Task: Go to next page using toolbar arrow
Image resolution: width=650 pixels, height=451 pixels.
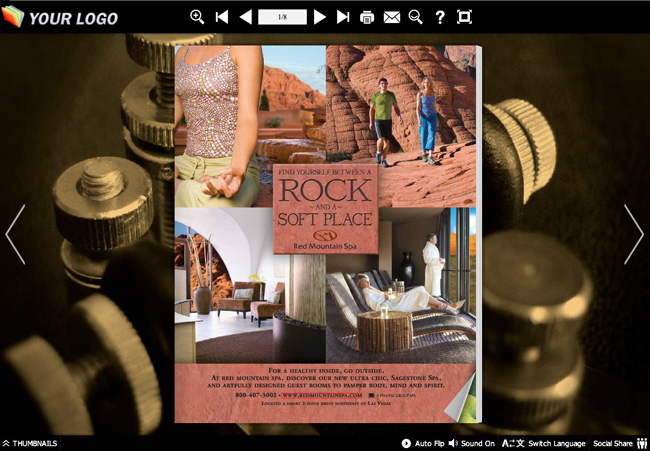Action: coord(319,17)
